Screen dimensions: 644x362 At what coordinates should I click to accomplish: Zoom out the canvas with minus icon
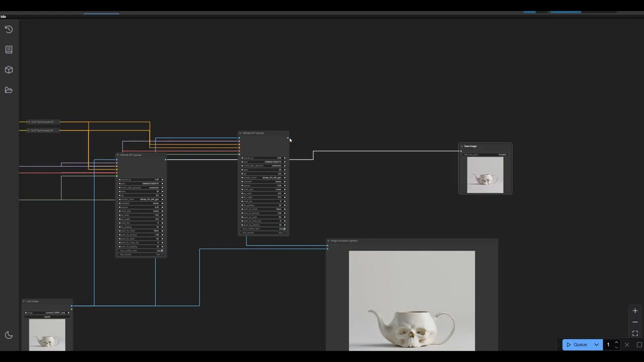coord(635,322)
